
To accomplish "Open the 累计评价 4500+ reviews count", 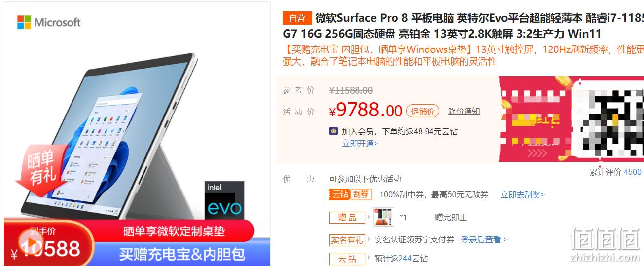I will pyautogui.click(x=617, y=172).
